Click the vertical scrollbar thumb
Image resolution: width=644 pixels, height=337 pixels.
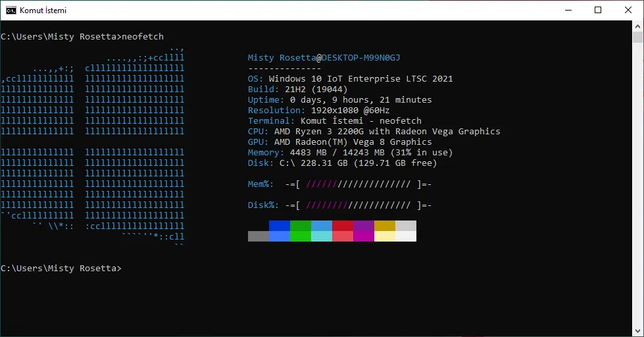click(x=637, y=38)
